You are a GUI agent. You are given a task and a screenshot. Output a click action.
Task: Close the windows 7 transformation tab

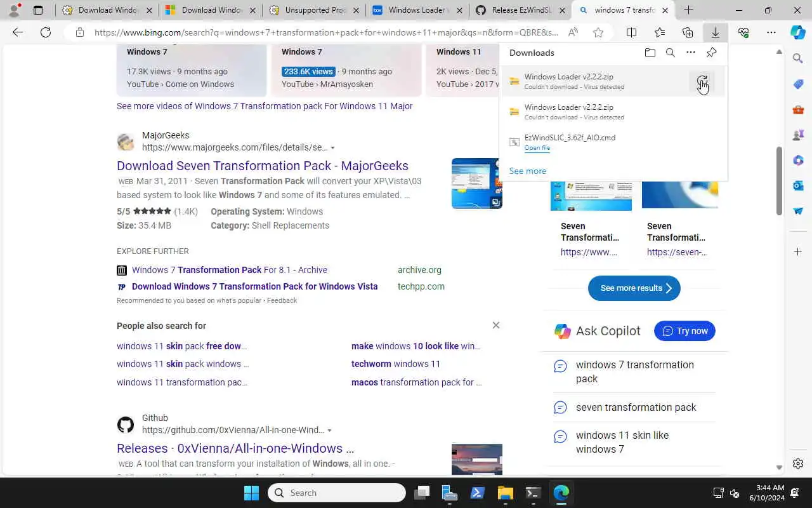[665, 10]
